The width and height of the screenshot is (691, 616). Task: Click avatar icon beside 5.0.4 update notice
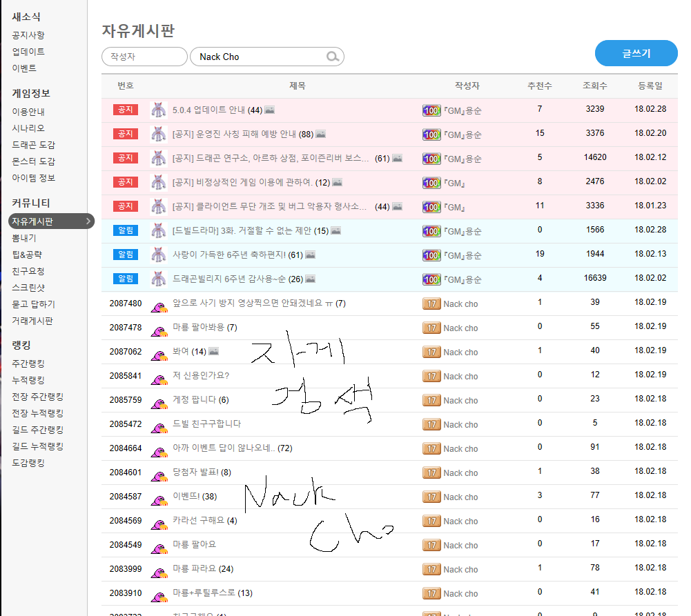[x=159, y=110]
